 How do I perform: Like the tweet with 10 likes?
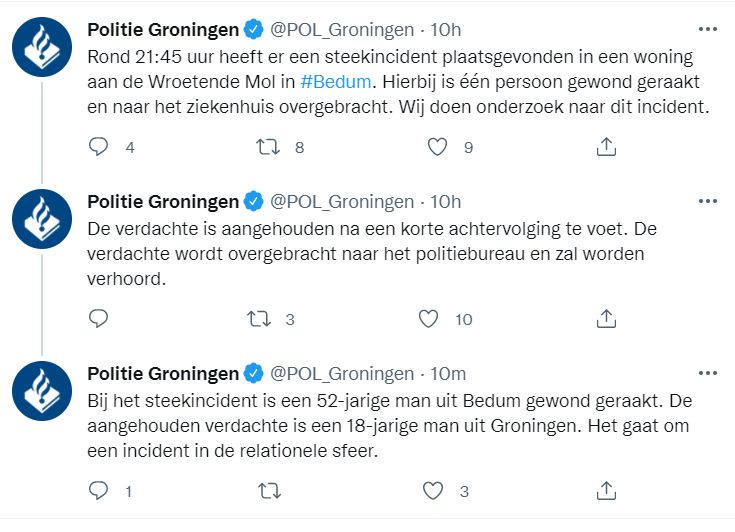click(429, 319)
